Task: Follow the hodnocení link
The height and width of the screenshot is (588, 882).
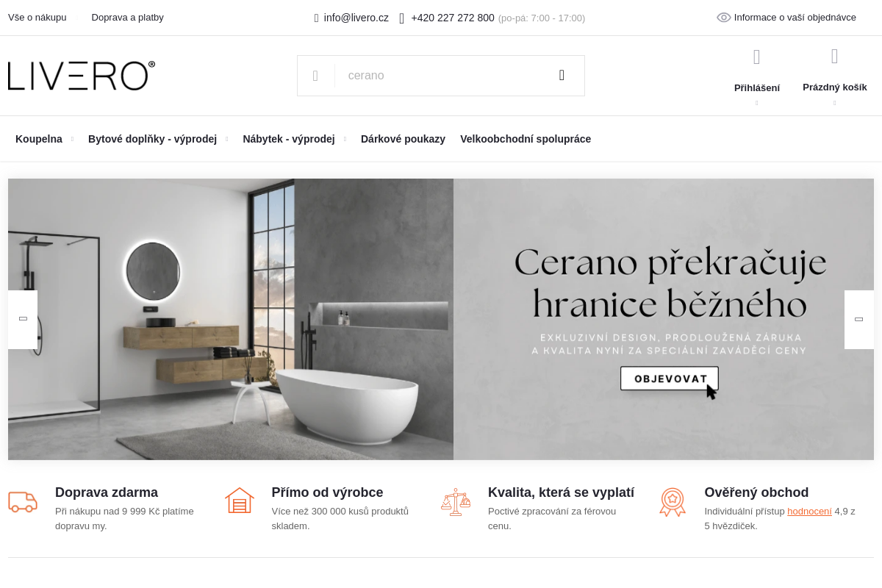Action: tap(809, 511)
